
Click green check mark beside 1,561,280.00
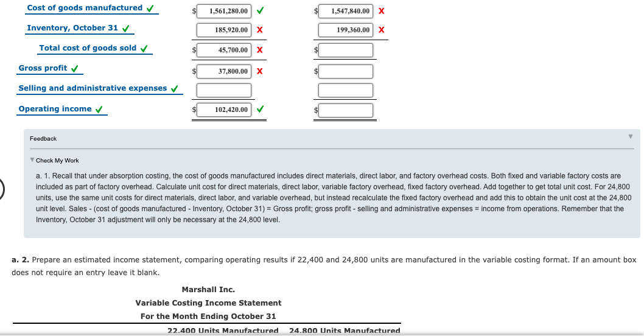(260, 11)
